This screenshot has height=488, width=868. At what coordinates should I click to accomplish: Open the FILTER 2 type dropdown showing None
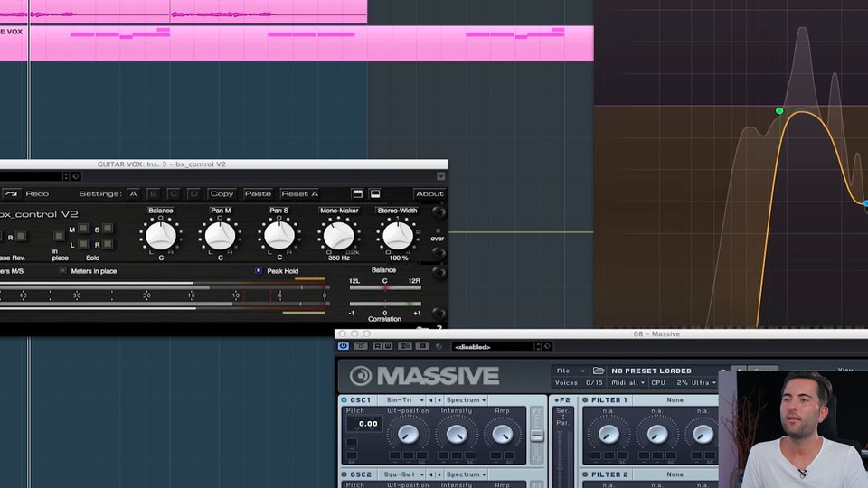675,474
